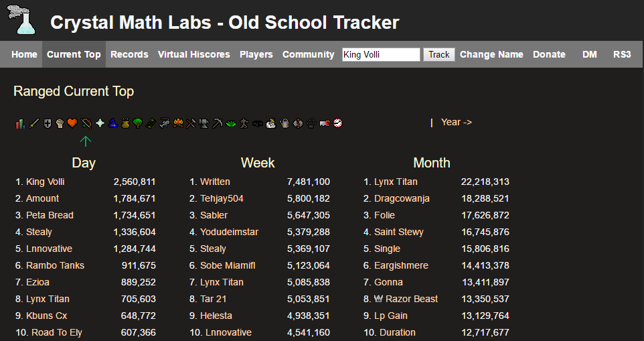
Task: Select the Crafting icon
Action: click(191, 123)
